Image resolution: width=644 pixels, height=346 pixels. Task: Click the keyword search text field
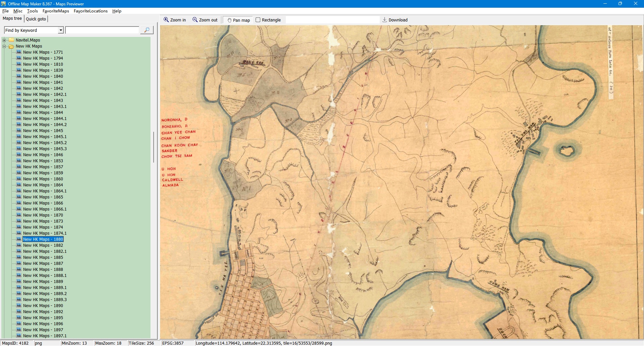pyautogui.click(x=102, y=30)
